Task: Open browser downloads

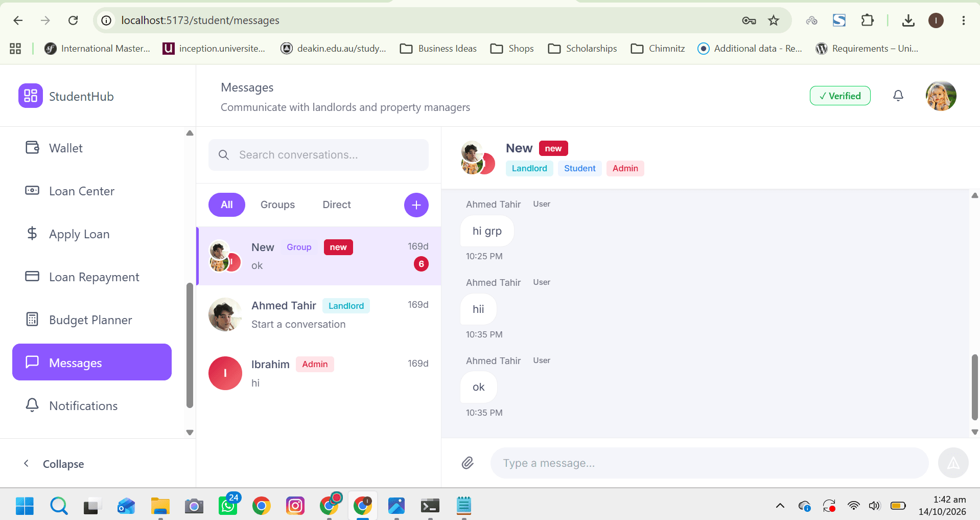Action: pyautogui.click(x=908, y=20)
